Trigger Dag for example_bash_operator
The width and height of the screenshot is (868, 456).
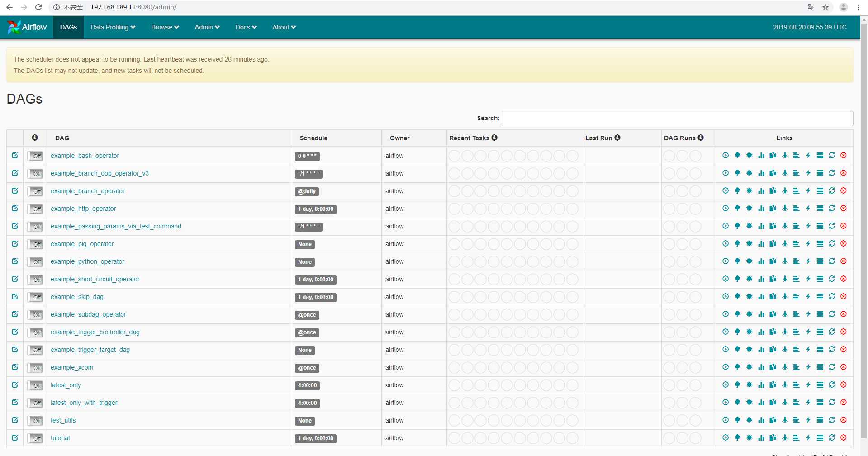pyautogui.click(x=726, y=155)
